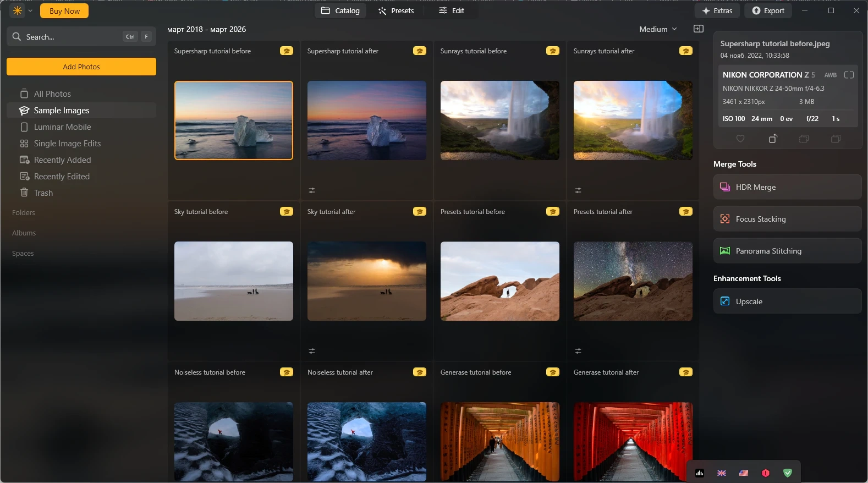Open the Medium thumbnail size dropdown
The width and height of the screenshot is (868, 483).
[658, 29]
